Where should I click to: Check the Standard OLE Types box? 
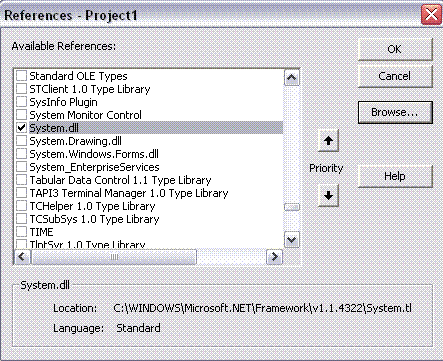click(x=21, y=76)
